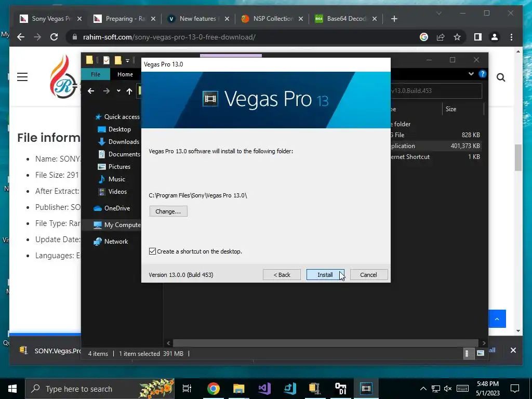The width and height of the screenshot is (532, 399).
Task: Open Downloads in navigation pane
Action: pyautogui.click(x=118, y=142)
